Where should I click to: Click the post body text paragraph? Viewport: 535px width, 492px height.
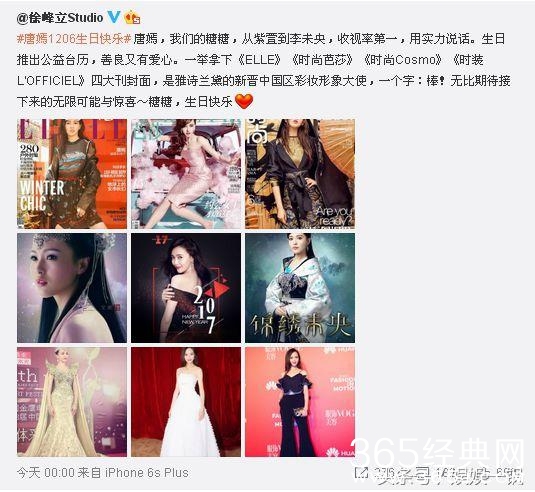point(263,70)
